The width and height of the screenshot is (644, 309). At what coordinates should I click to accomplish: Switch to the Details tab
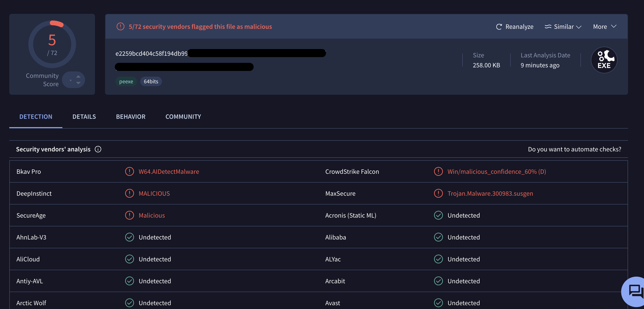pos(84,117)
